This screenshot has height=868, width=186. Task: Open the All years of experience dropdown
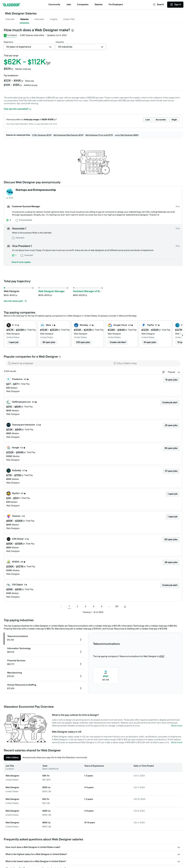tap(29, 47)
